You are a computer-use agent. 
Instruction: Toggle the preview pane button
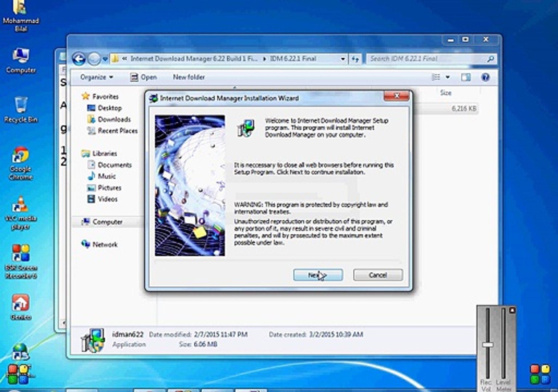[466, 77]
